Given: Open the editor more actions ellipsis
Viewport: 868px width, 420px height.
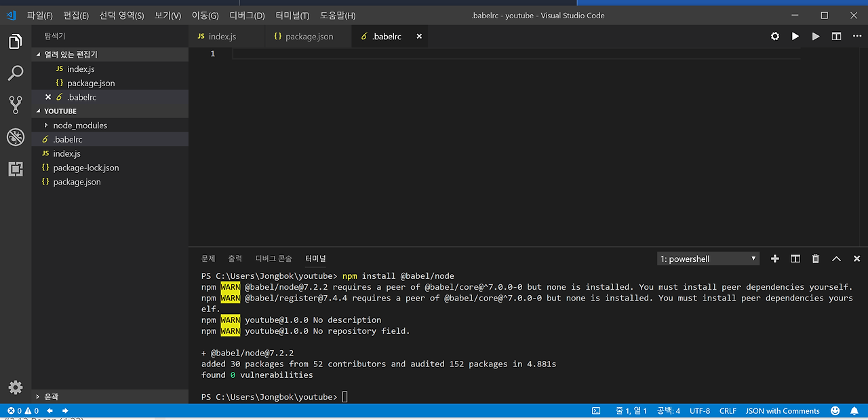Looking at the screenshot, I should (856, 37).
